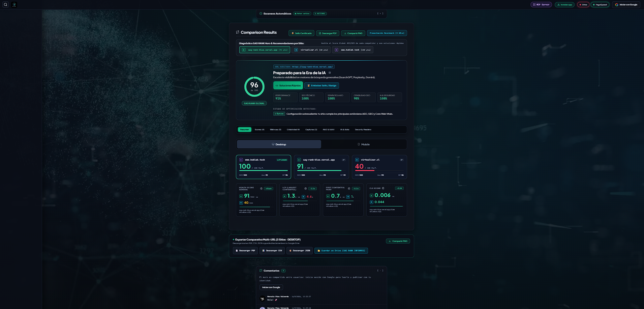The height and width of the screenshot is (309, 644).
Task: Click the app logo next to search icon
Action: 14,5
